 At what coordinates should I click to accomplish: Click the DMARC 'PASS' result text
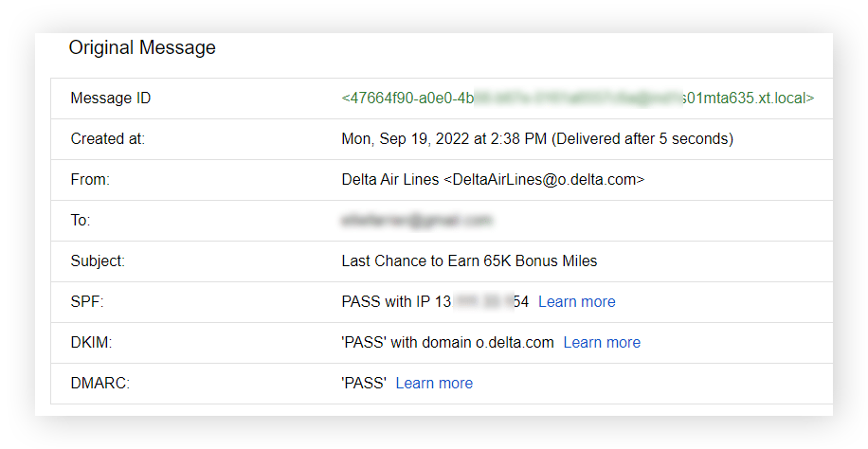pyautogui.click(x=364, y=383)
